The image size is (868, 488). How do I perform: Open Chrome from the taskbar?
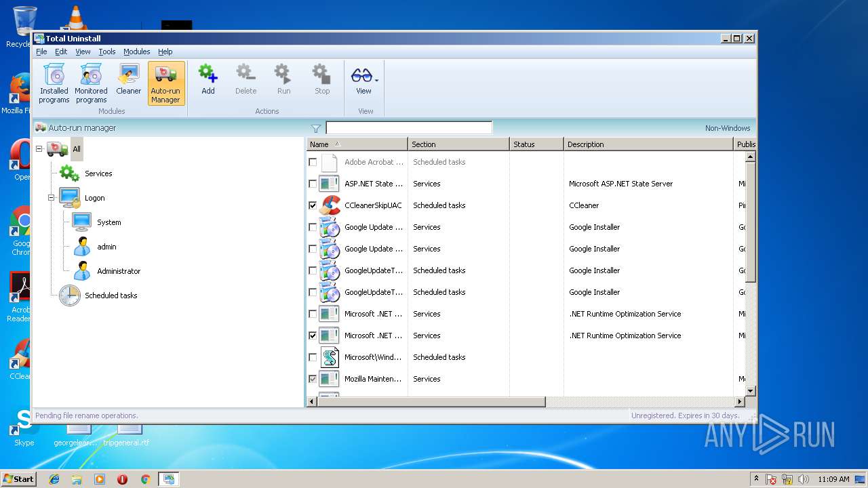tap(145, 479)
